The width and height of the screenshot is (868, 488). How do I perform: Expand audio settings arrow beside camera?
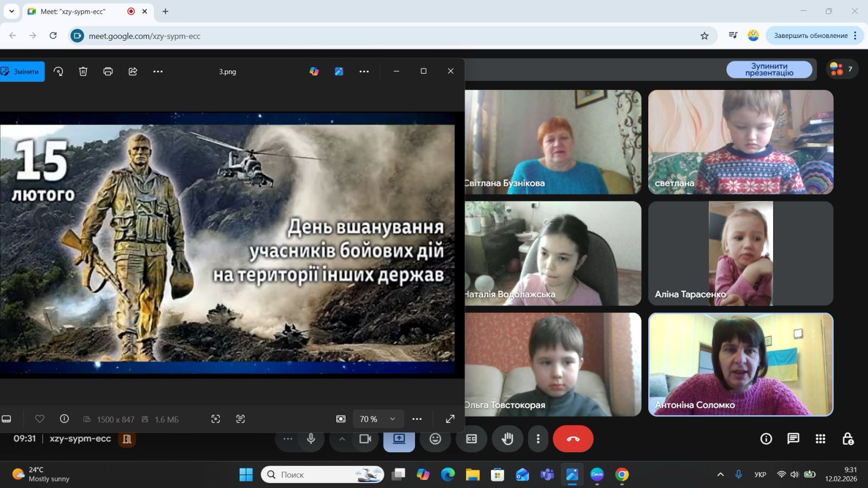[x=342, y=439]
